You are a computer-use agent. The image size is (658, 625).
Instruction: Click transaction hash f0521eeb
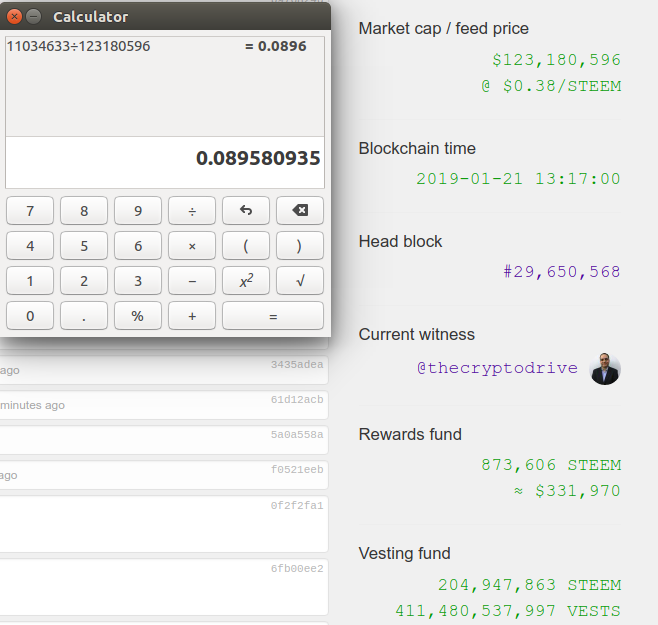pos(297,469)
